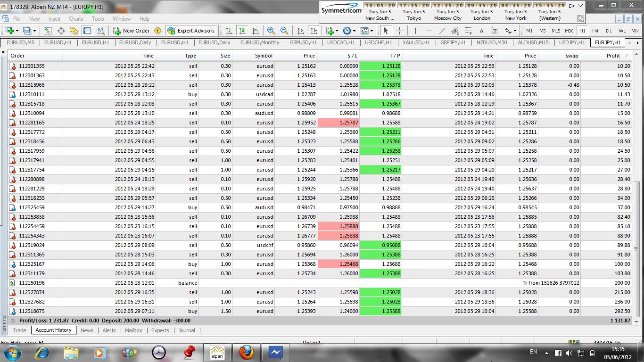This screenshot has height=362, width=644.
Task: Expand the Profiles dropdown arrow
Action: click(x=35, y=31)
